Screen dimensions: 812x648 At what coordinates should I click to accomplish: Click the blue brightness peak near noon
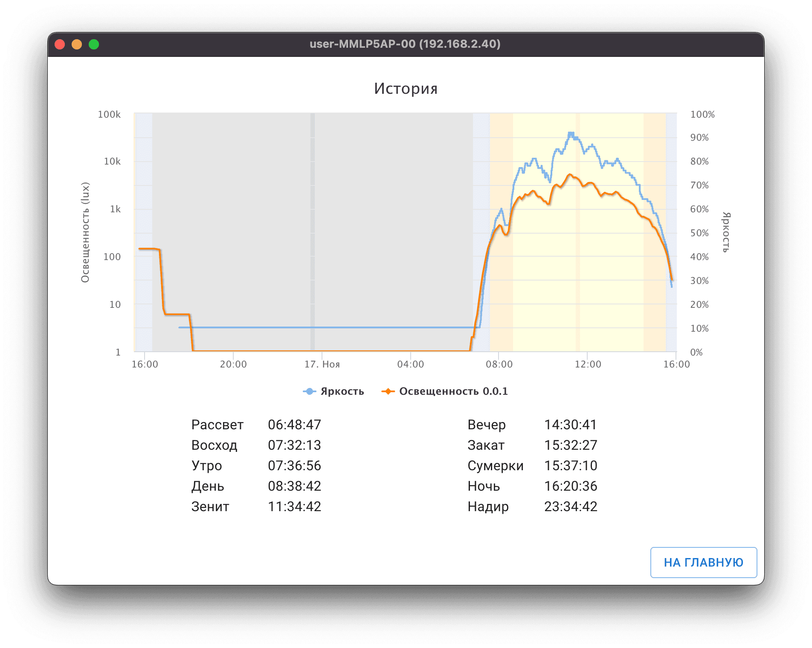pos(571,134)
